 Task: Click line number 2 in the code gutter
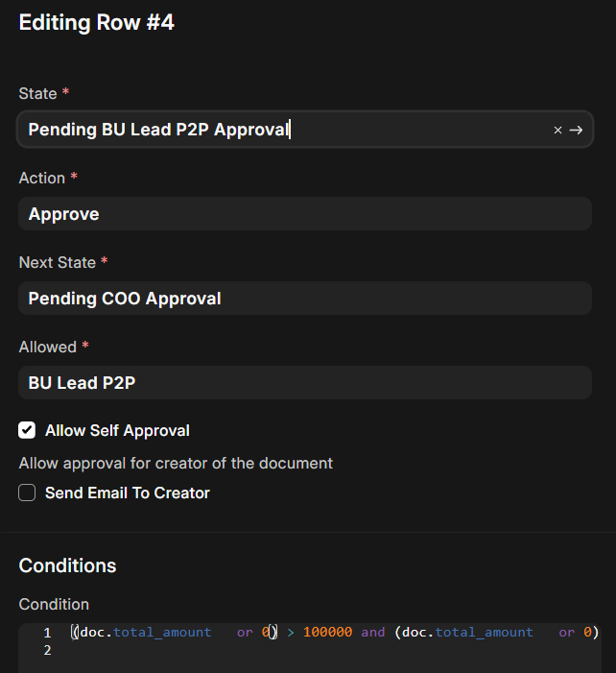[46, 650]
